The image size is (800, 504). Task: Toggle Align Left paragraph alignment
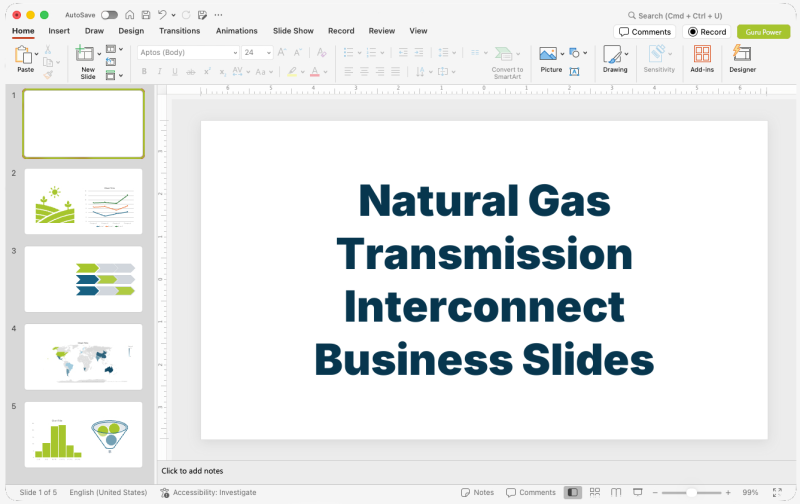pyautogui.click(x=349, y=71)
